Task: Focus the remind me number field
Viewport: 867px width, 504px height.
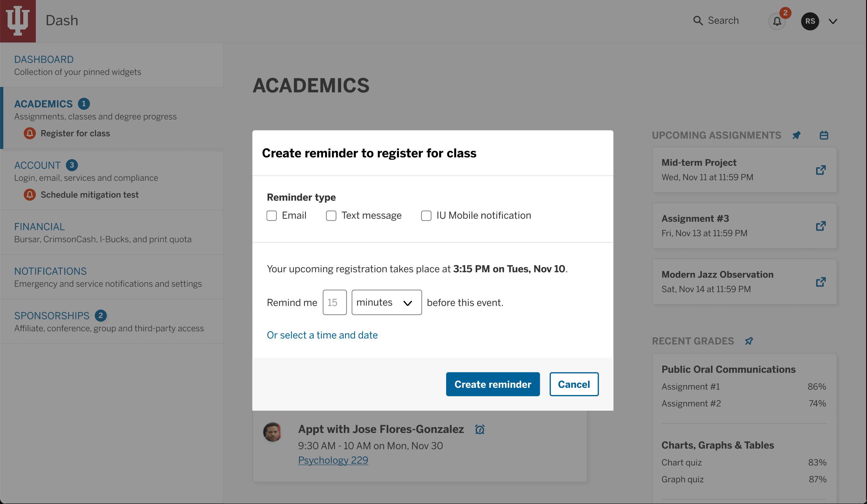Action: [334, 302]
